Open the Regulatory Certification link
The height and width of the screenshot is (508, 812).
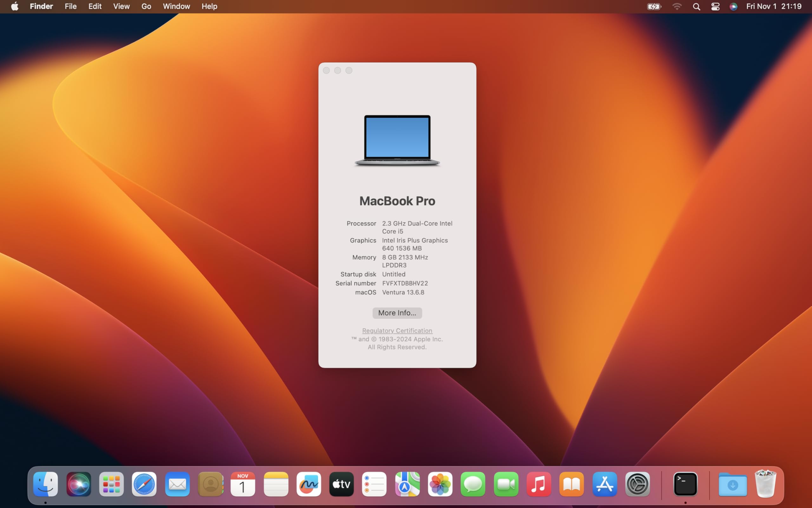(397, 331)
